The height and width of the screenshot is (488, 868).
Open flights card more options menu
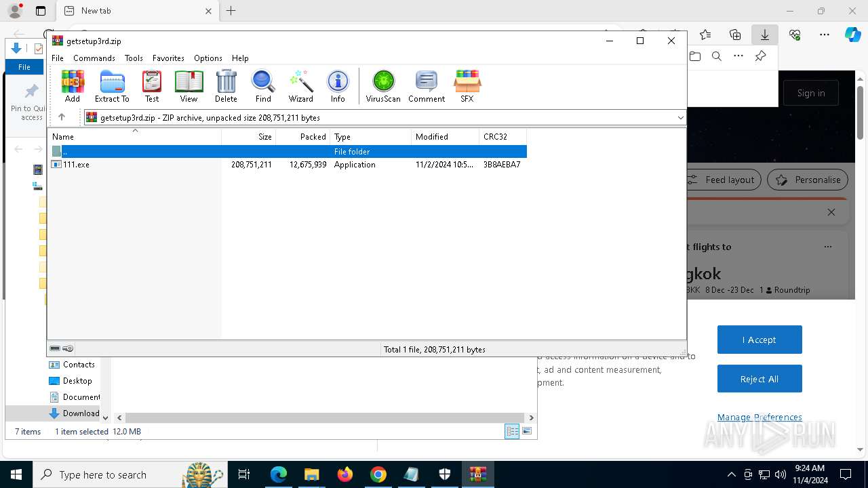point(827,247)
